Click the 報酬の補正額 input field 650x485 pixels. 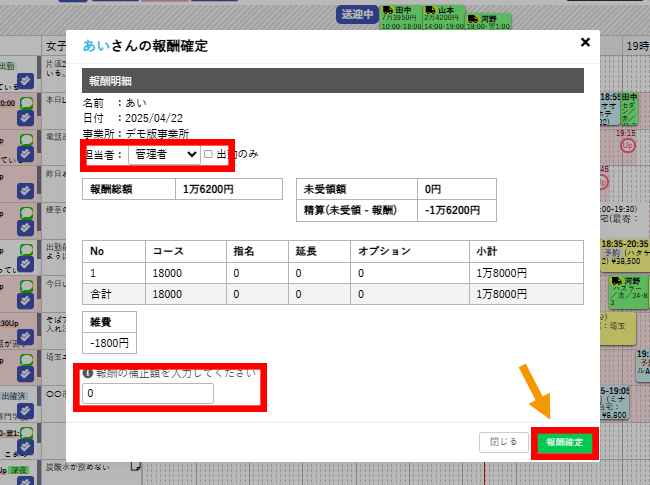(x=148, y=393)
